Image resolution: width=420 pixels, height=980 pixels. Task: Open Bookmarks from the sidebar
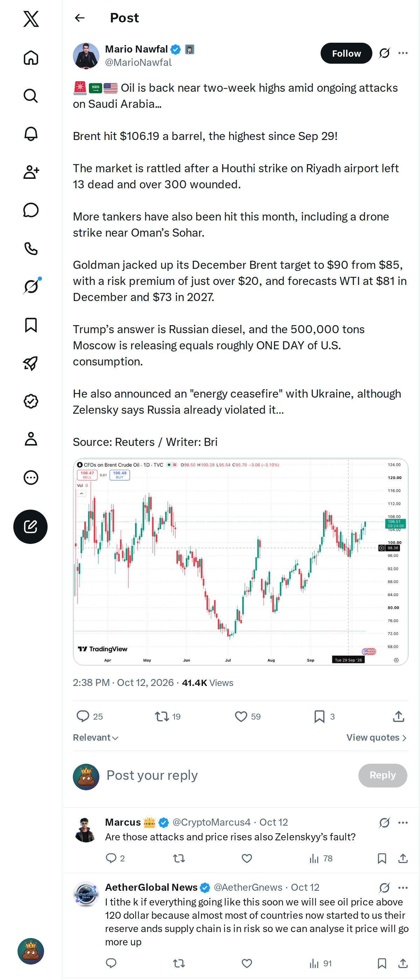click(31, 325)
